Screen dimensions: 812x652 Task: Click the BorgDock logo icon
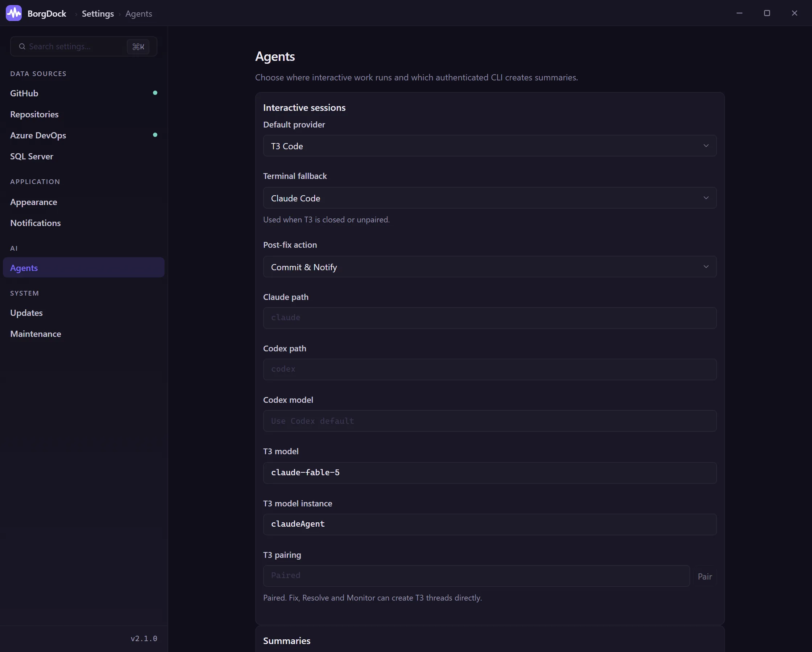click(14, 13)
